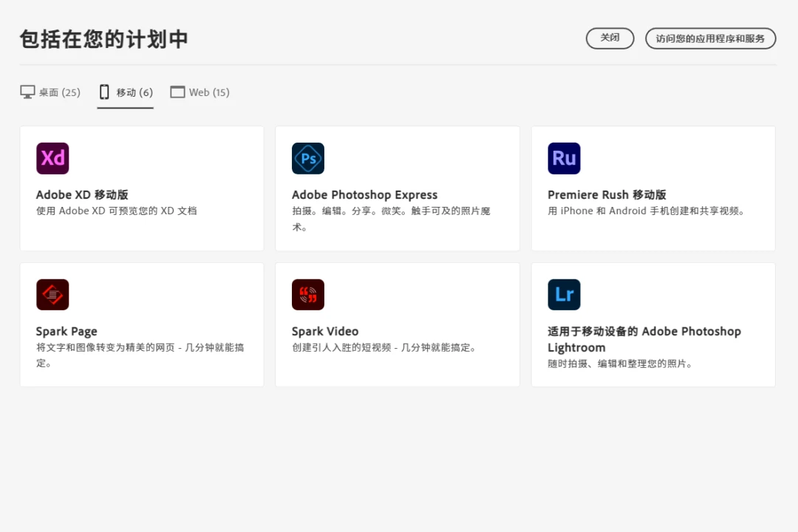Click the Lightroom Lr icon
Image resolution: width=798 pixels, height=532 pixels.
(x=564, y=295)
